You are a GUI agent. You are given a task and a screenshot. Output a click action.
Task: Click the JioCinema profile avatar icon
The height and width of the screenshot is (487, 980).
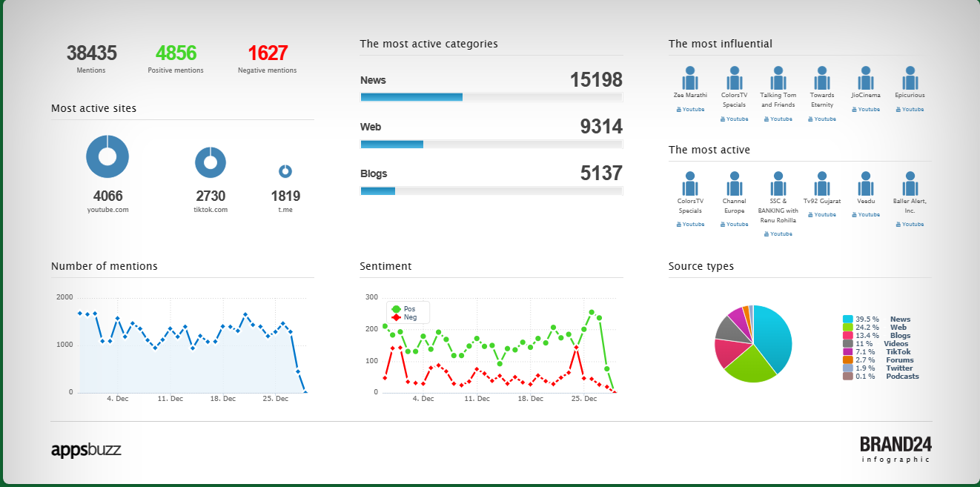pyautogui.click(x=866, y=78)
